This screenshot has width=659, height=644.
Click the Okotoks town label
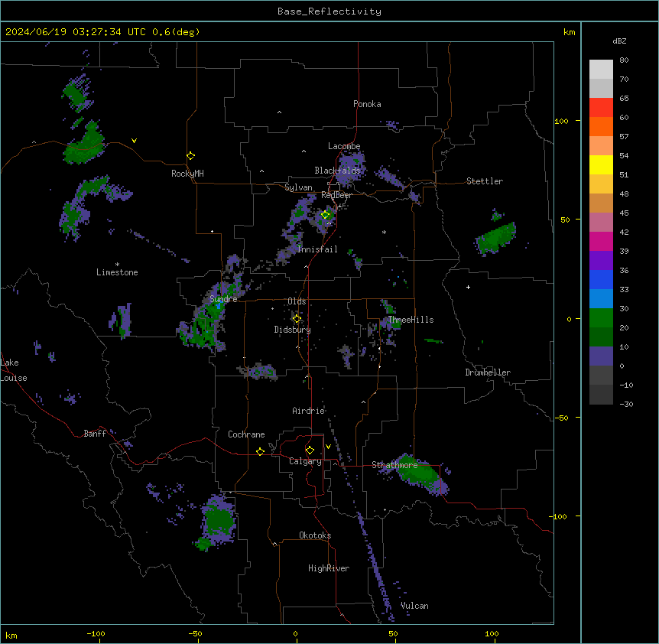click(315, 535)
